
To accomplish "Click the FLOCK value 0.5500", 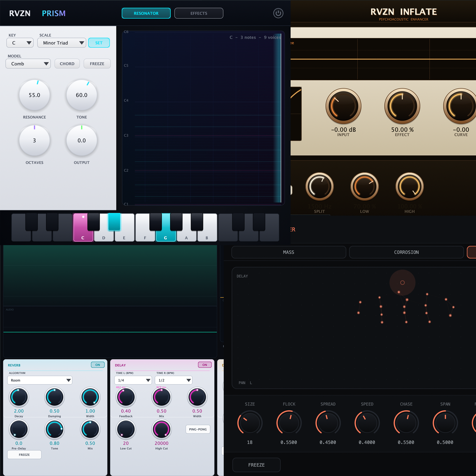I will (x=289, y=442).
